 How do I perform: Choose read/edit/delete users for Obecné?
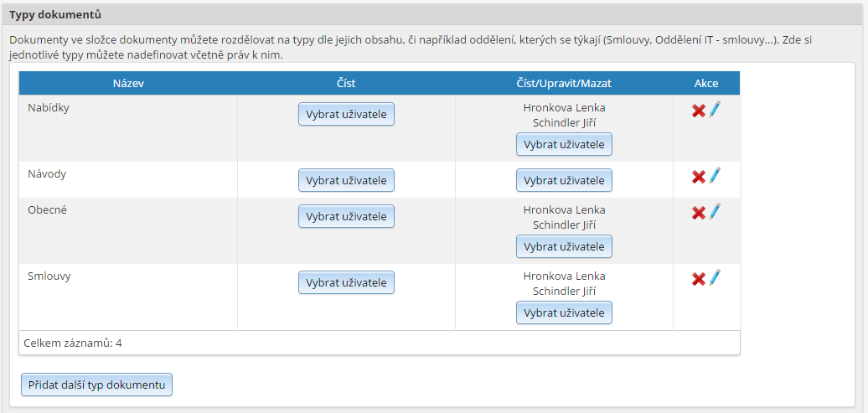[x=564, y=246]
